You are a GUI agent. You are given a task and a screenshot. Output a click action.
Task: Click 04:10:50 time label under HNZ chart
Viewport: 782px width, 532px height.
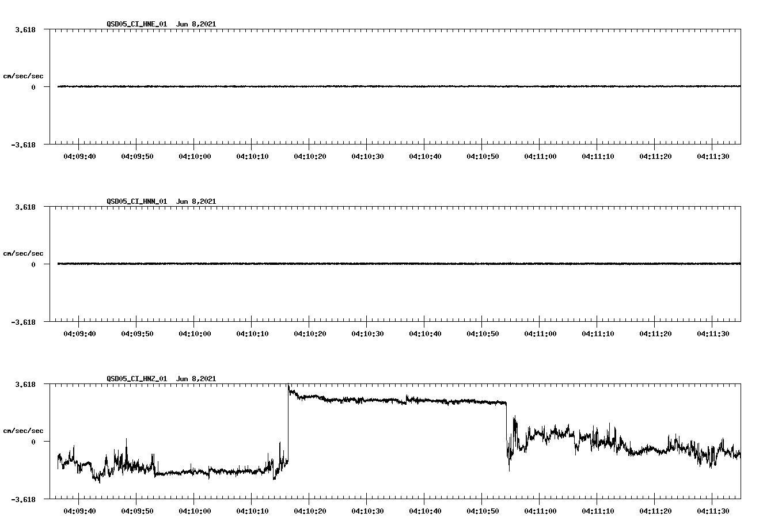click(483, 511)
